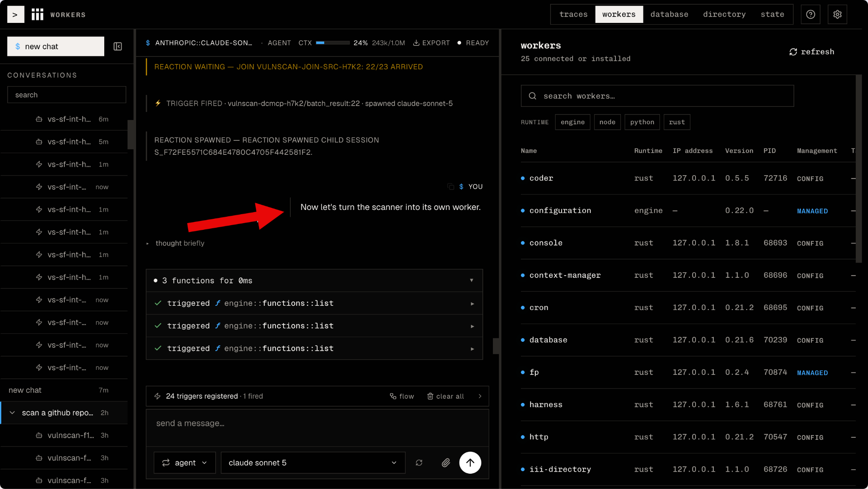Click the CTX context usage progress bar
The width and height of the screenshot is (868, 489).
332,43
